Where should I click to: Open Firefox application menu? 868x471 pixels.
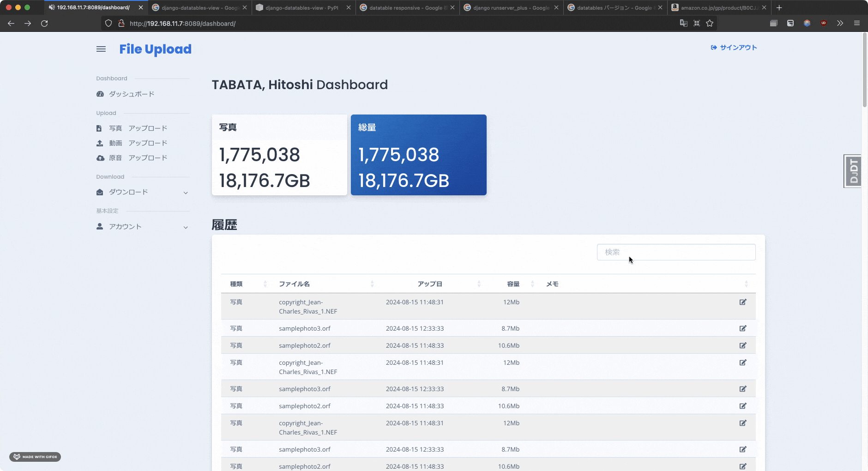point(857,23)
